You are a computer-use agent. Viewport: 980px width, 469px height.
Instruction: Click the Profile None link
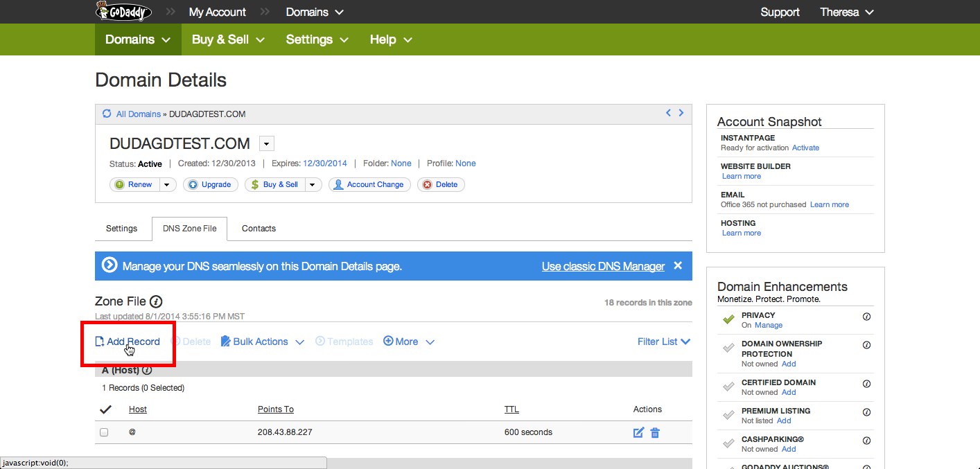pyautogui.click(x=466, y=163)
